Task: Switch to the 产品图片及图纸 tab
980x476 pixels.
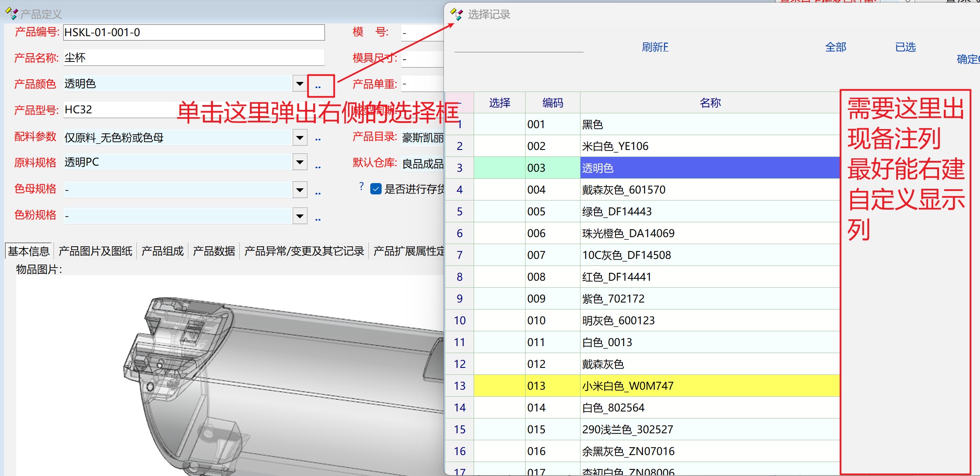Action: tap(95, 251)
